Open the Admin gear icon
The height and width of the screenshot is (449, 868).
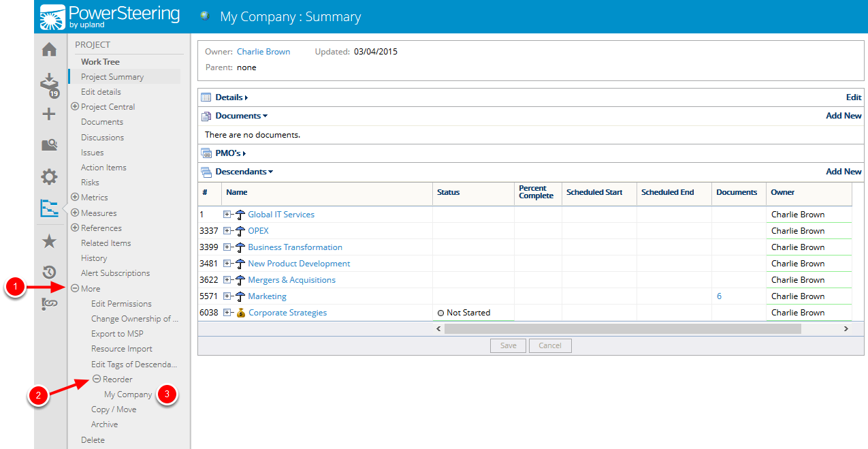50,177
